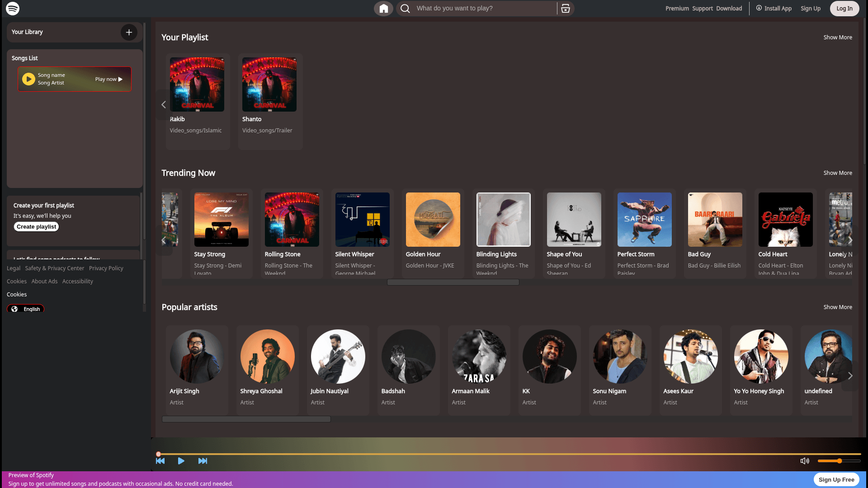
Task: Open the Privacy Policy link
Action: tap(106, 268)
